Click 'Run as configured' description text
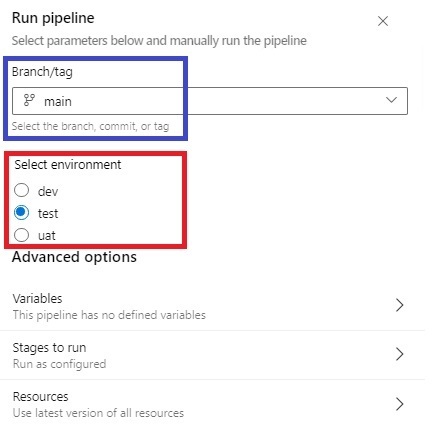This screenshot has height=438, width=437. tap(59, 364)
